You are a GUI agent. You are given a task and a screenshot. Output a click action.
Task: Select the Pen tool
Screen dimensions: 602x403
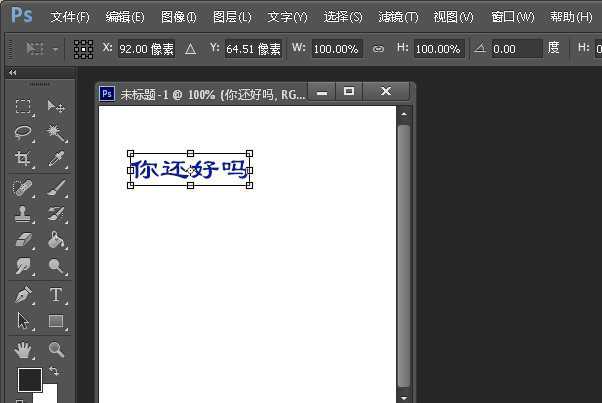click(x=24, y=295)
